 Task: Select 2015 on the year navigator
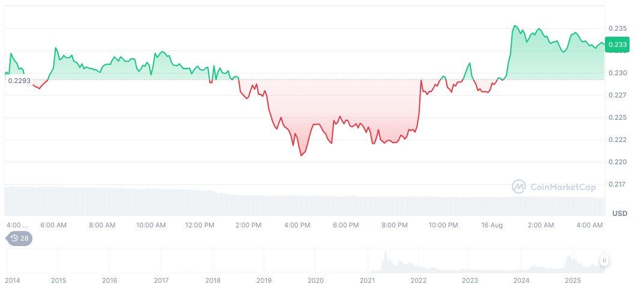click(x=58, y=280)
